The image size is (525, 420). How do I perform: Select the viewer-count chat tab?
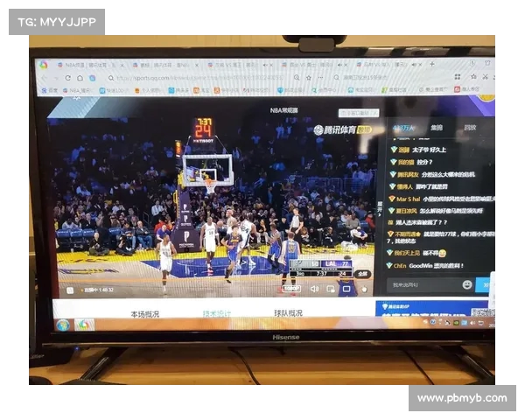coord(403,128)
